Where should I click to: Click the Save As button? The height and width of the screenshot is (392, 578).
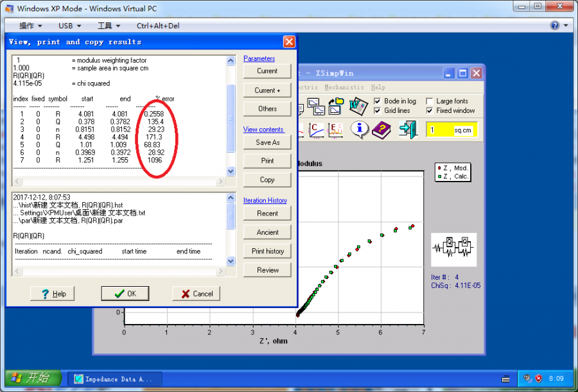(267, 142)
